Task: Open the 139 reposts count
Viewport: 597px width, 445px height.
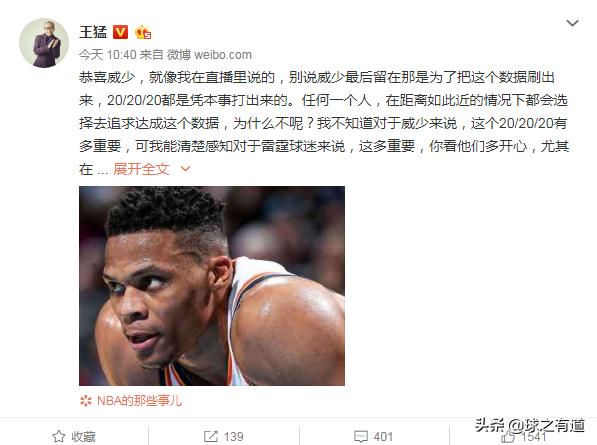Action: 233,436
